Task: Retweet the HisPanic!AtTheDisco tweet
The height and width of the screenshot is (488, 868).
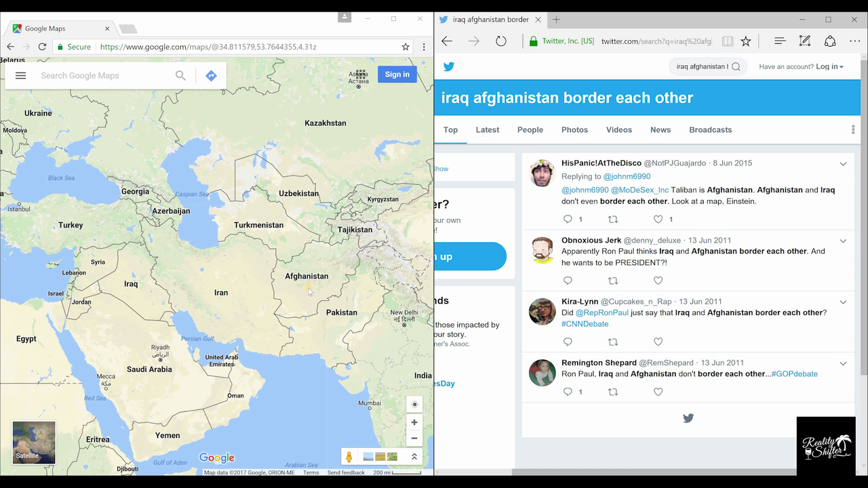Action: pos(613,219)
